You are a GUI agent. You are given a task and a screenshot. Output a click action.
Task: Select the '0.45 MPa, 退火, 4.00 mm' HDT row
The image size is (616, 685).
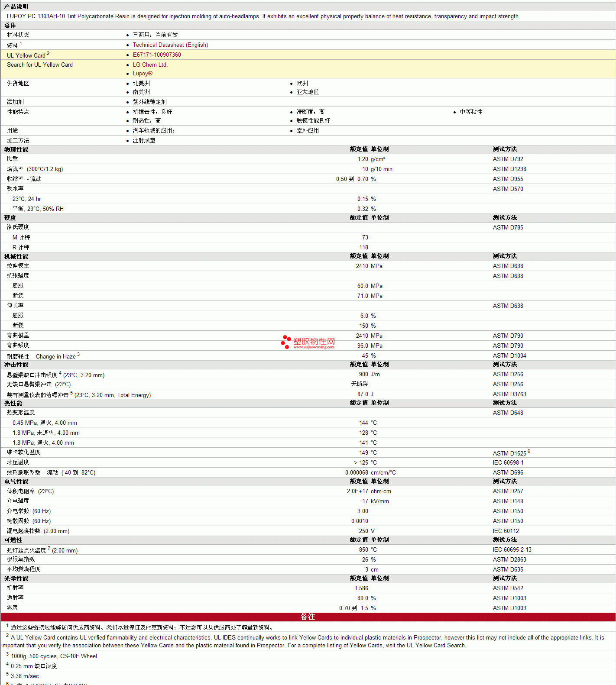308,423
